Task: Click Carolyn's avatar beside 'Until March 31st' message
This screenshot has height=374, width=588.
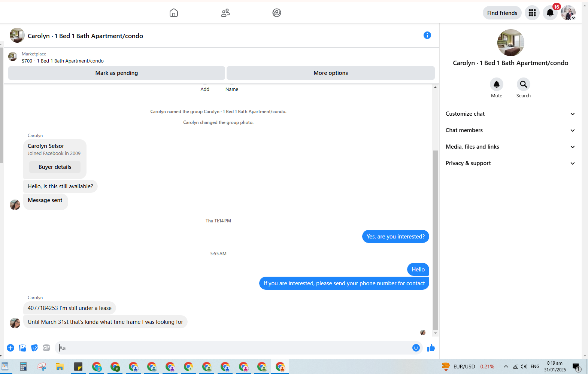Action: 15,323
